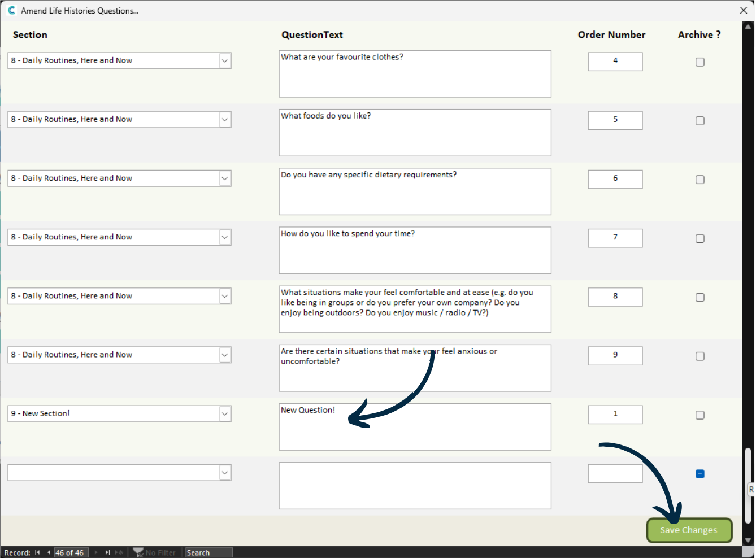Click the No Filter funnel icon
The image size is (756, 558).
[138, 552]
